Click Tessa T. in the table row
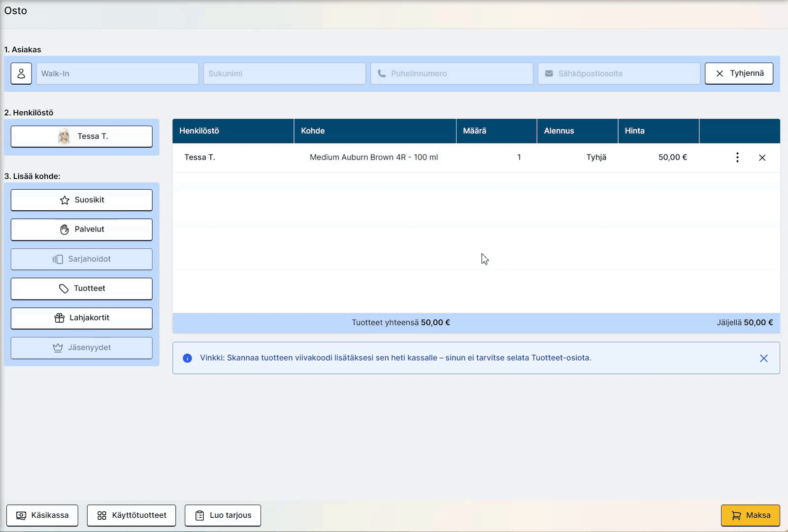Viewport: 788px width, 532px height. pos(199,157)
